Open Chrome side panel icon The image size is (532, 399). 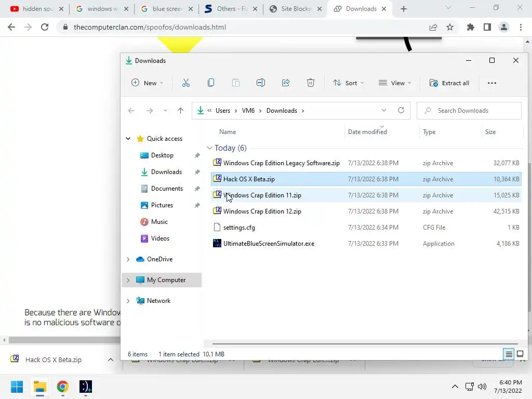coord(487,27)
